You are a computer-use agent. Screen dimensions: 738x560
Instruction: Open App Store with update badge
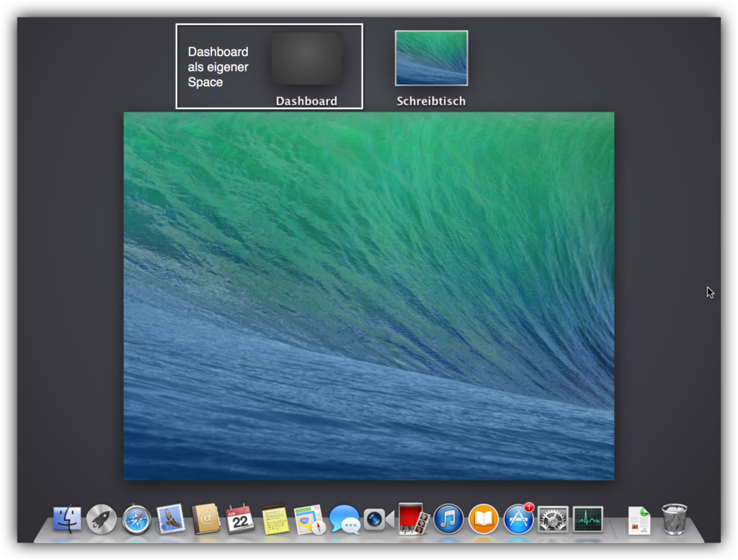point(518,519)
